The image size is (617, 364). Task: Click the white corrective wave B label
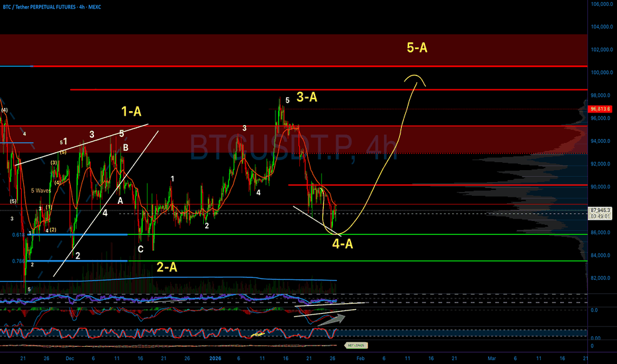[126, 148]
